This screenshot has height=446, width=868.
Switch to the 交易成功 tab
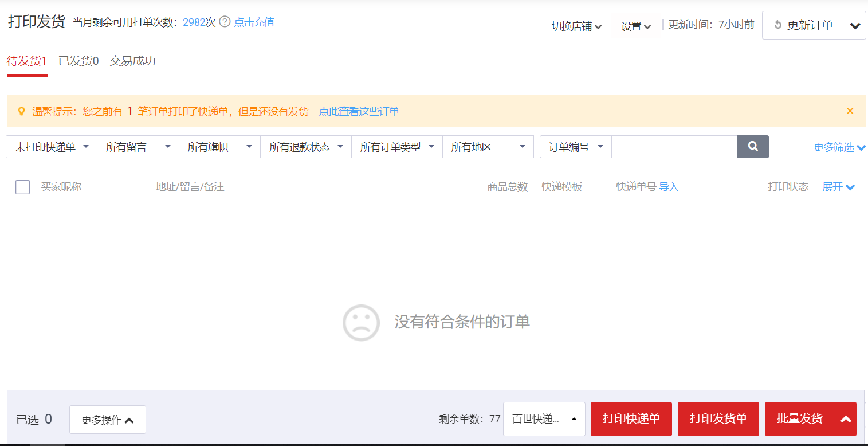[x=132, y=61]
